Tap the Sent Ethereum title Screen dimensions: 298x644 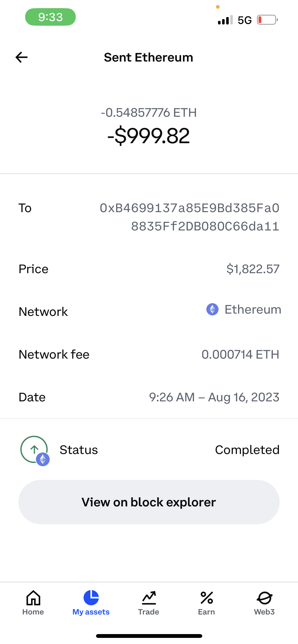149,57
